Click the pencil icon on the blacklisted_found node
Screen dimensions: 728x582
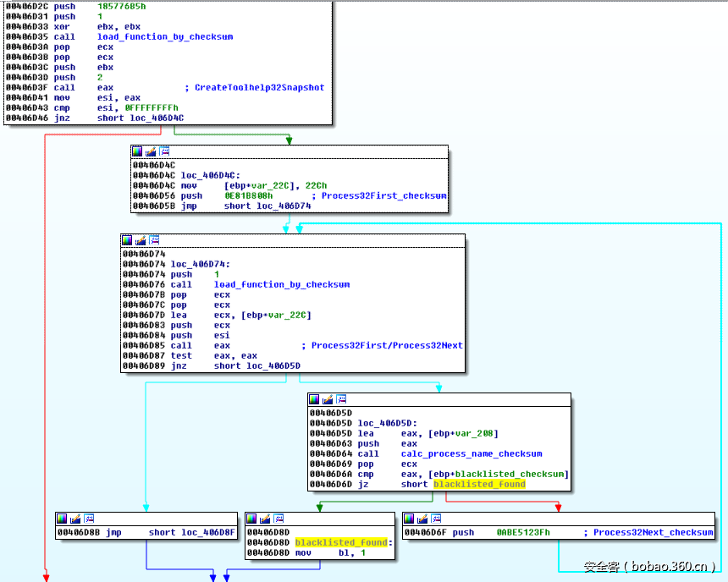point(265,519)
